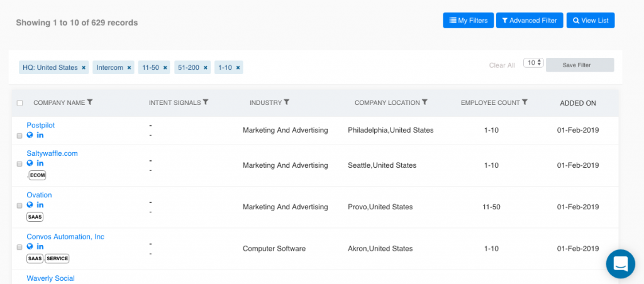Check the Convos Automation row checkbox

point(19,247)
